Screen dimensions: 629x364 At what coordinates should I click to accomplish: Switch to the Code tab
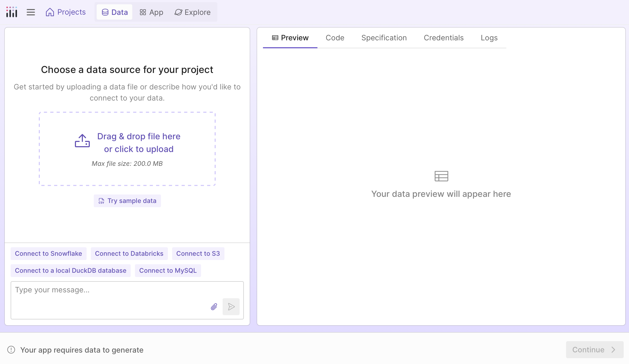(335, 38)
